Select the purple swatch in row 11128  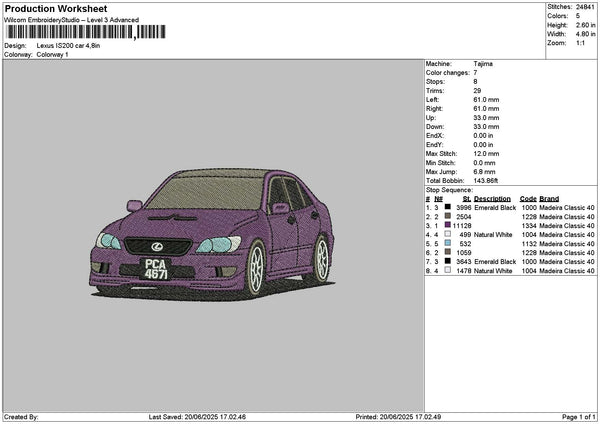pos(447,225)
